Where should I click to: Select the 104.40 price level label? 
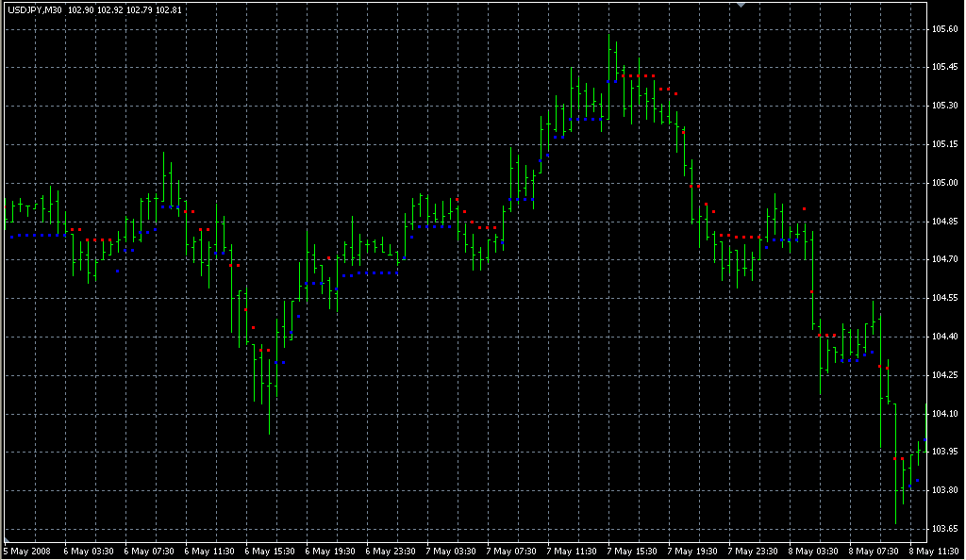click(946, 337)
